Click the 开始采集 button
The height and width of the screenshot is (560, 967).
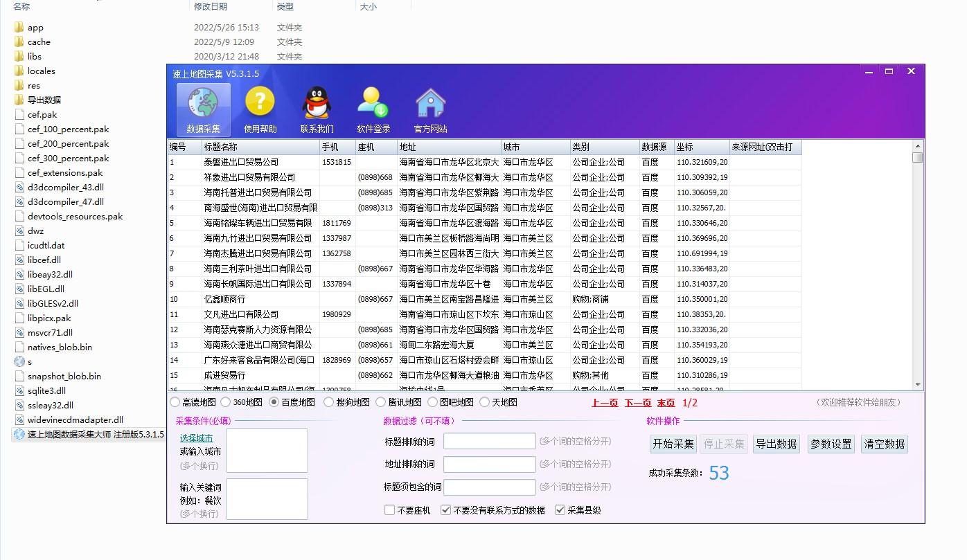point(674,444)
